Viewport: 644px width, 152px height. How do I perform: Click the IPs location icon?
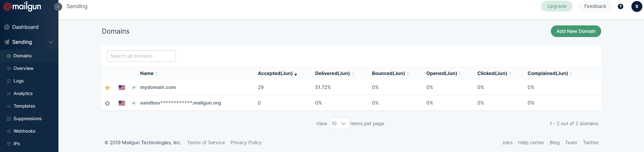click(x=9, y=144)
